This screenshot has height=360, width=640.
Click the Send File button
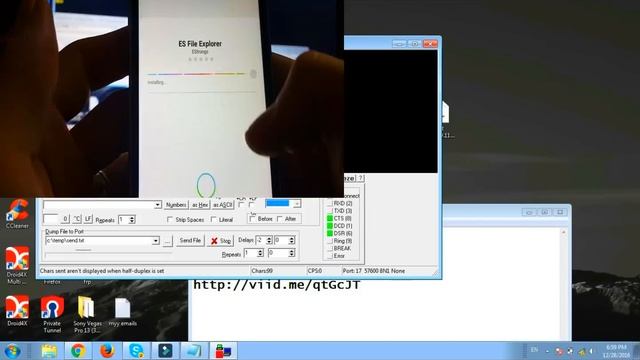coord(190,241)
